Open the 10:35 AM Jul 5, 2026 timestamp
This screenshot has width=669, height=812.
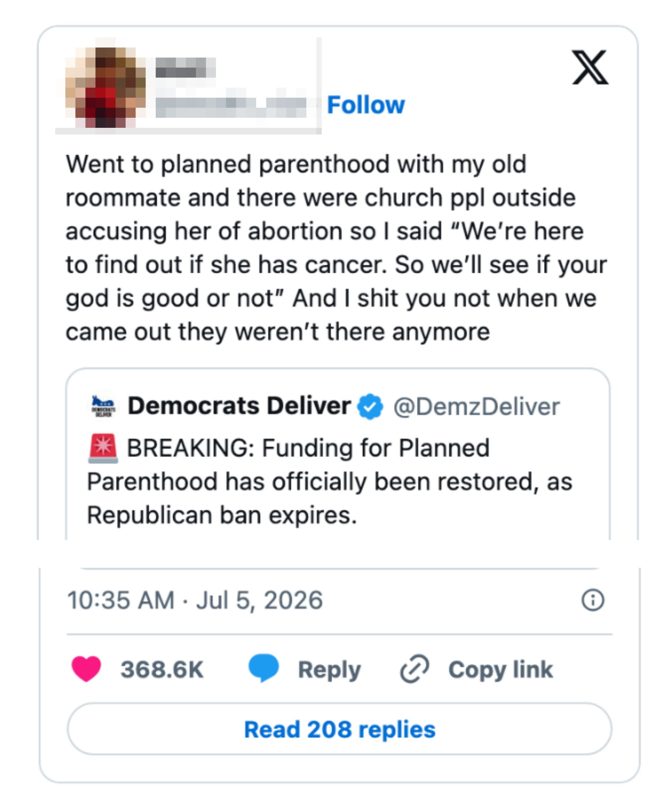point(195,600)
